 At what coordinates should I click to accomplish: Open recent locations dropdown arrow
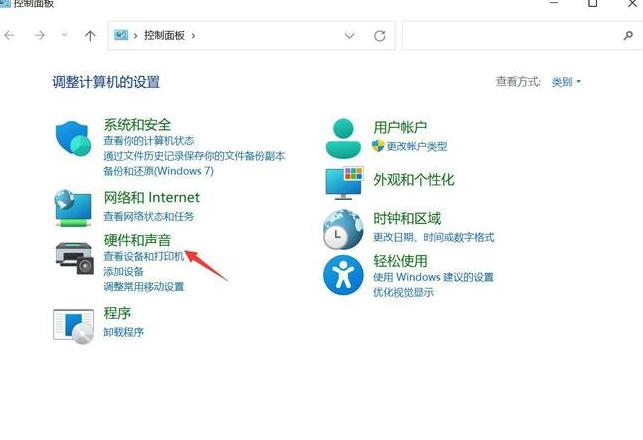coord(64,35)
